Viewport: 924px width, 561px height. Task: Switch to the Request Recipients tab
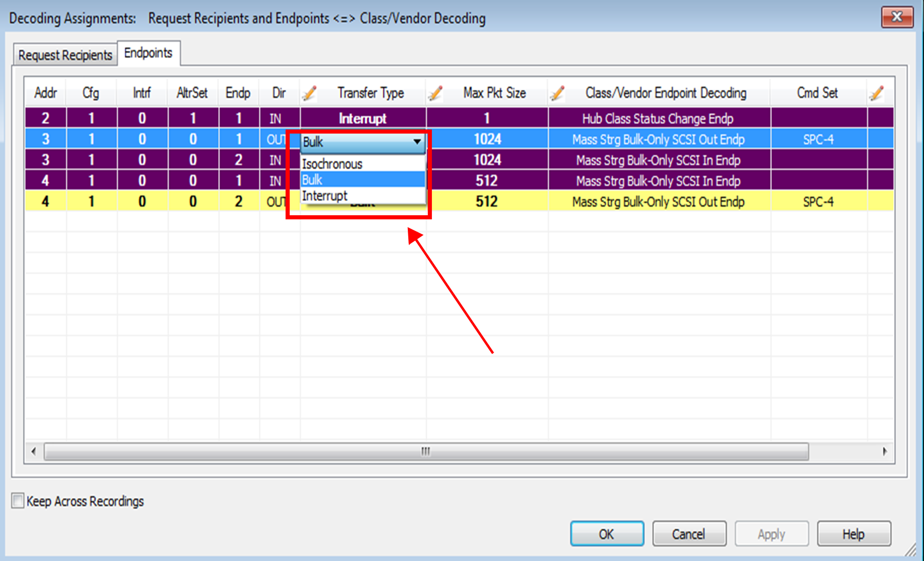coord(65,54)
